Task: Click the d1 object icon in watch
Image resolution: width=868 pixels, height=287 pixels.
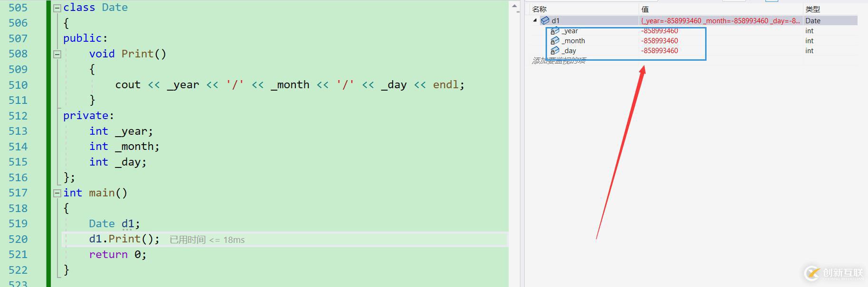Action: point(545,20)
